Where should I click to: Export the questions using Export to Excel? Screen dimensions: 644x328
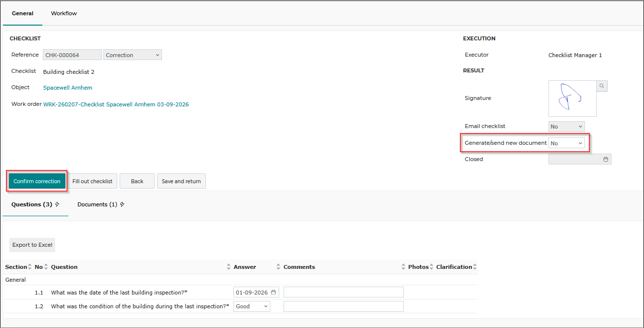coord(32,245)
